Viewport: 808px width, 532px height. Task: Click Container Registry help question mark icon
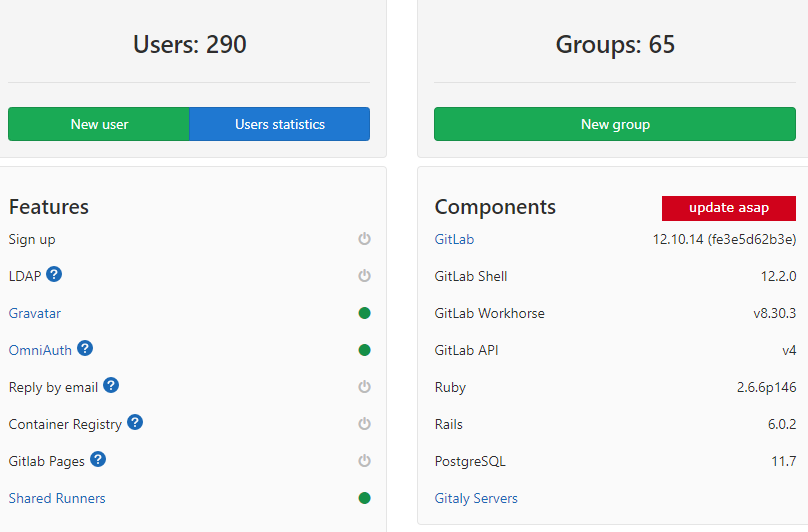click(x=135, y=422)
